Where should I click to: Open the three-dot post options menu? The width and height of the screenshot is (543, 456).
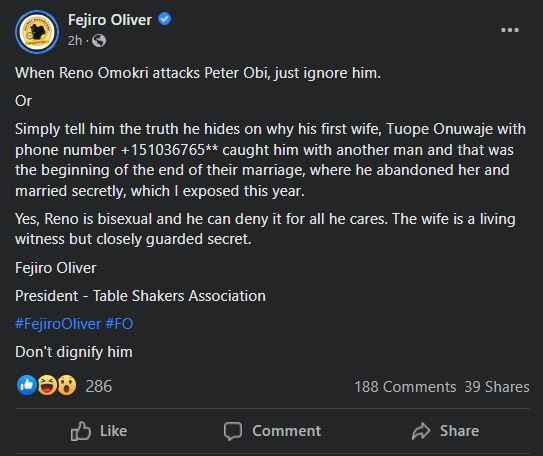click(x=510, y=30)
